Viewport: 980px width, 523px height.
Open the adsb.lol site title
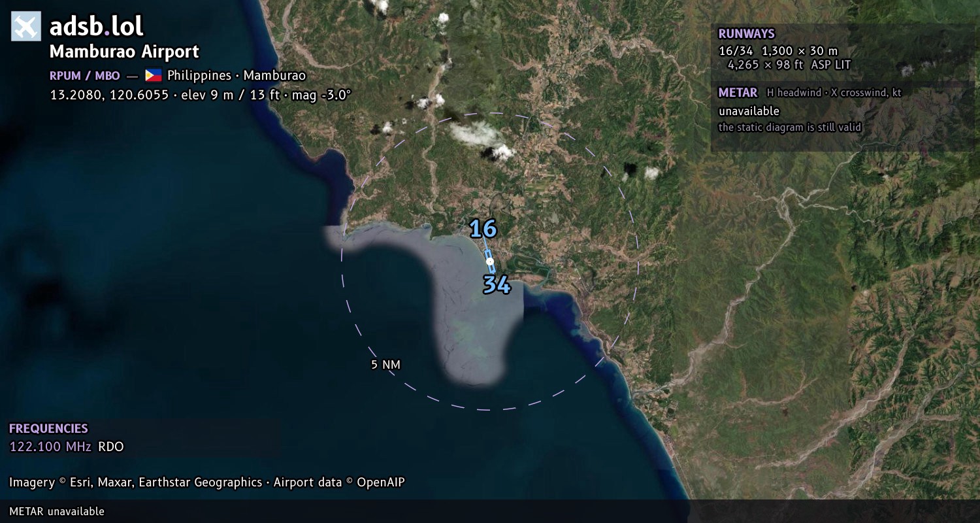click(x=96, y=26)
